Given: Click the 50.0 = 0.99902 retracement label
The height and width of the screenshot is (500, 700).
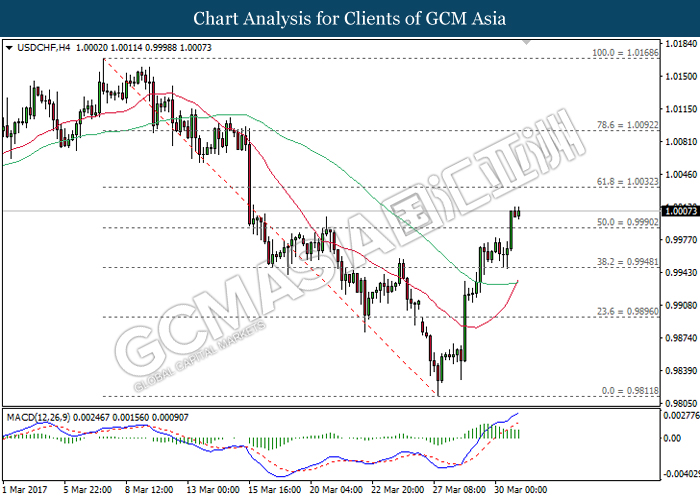Looking at the screenshot, I should coord(627,222).
